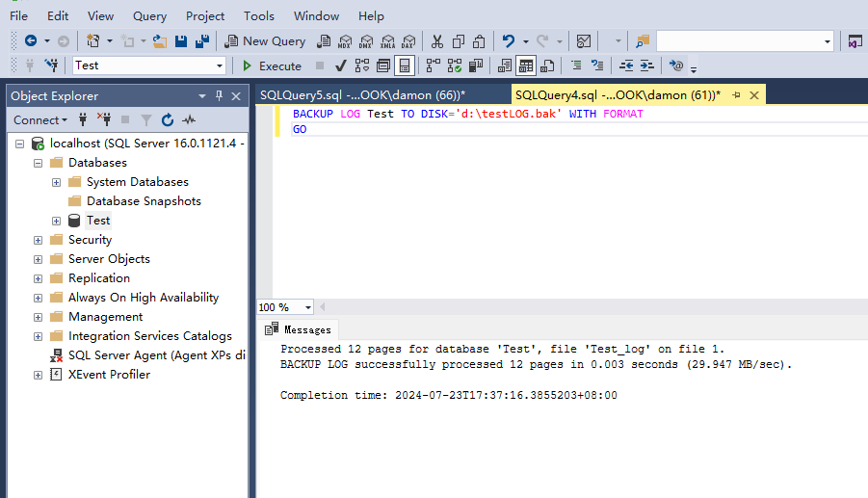
Task: Click the Parse checkmark icon
Action: point(341,66)
